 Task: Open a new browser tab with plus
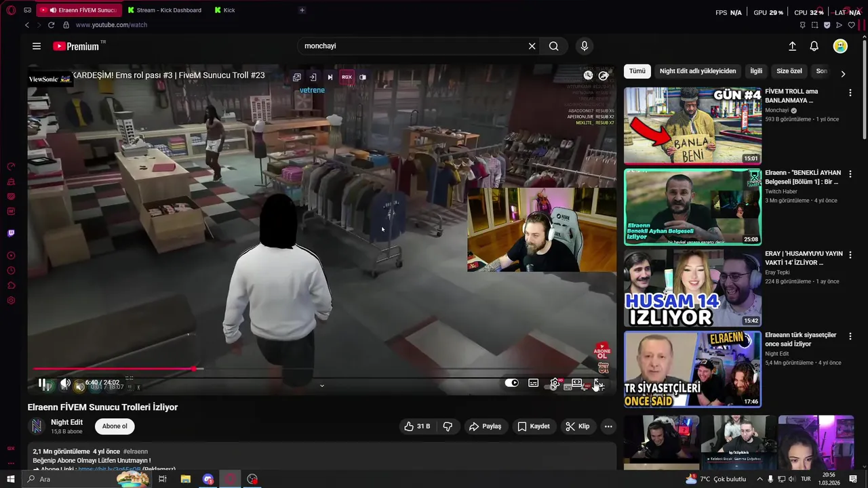coord(302,10)
